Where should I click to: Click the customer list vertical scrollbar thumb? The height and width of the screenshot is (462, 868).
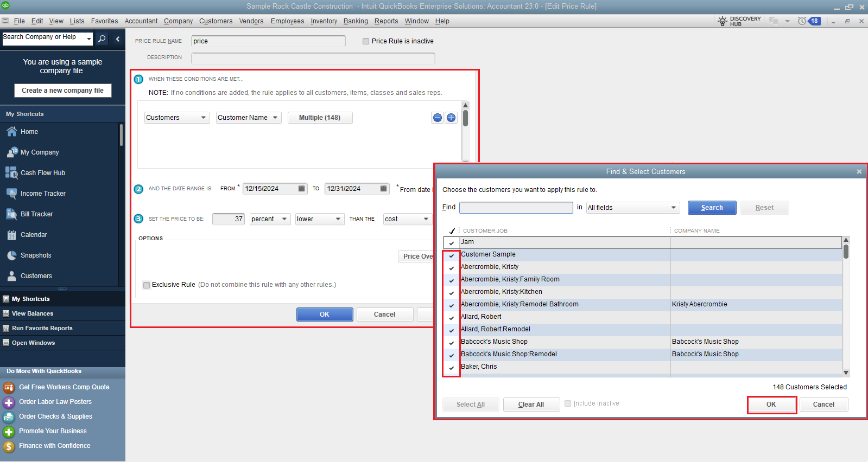point(846,251)
